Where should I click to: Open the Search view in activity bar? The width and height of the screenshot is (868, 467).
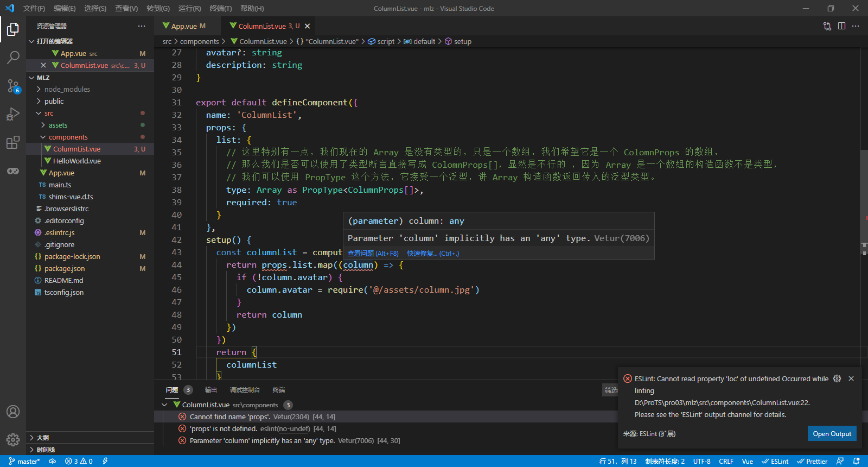click(x=13, y=57)
